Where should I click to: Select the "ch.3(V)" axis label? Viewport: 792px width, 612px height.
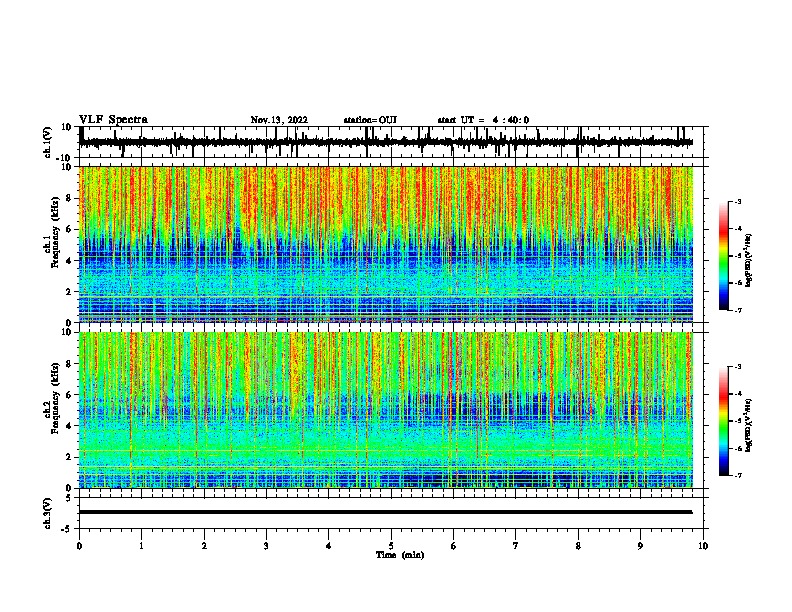[48, 513]
